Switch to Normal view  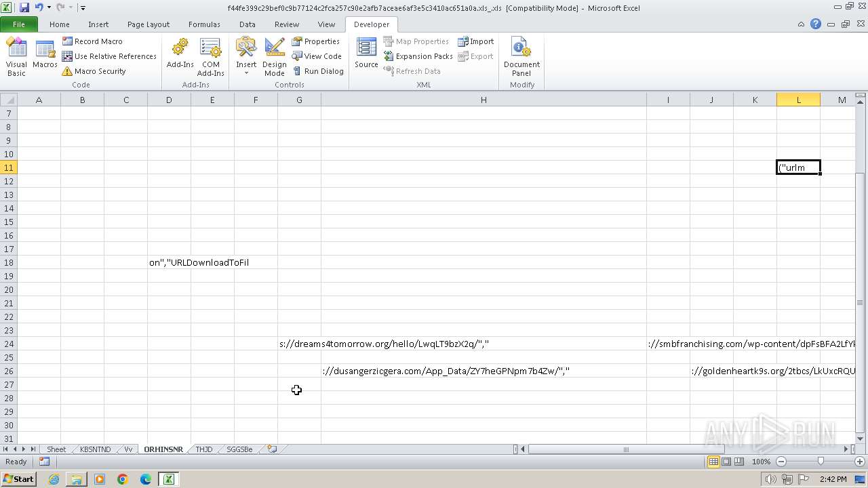[x=713, y=462]
